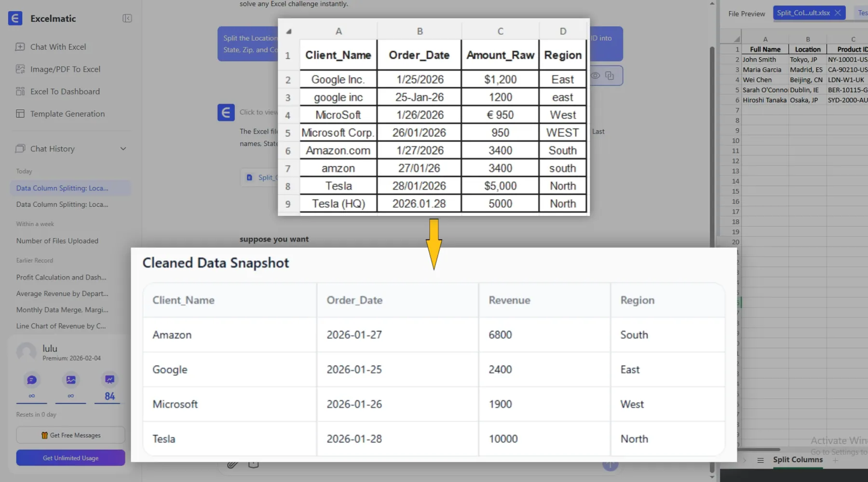Click the chat panel vertical scrollbar
Image resolution: width=868 pixels, height=482 pixels.
click(712, 145)
